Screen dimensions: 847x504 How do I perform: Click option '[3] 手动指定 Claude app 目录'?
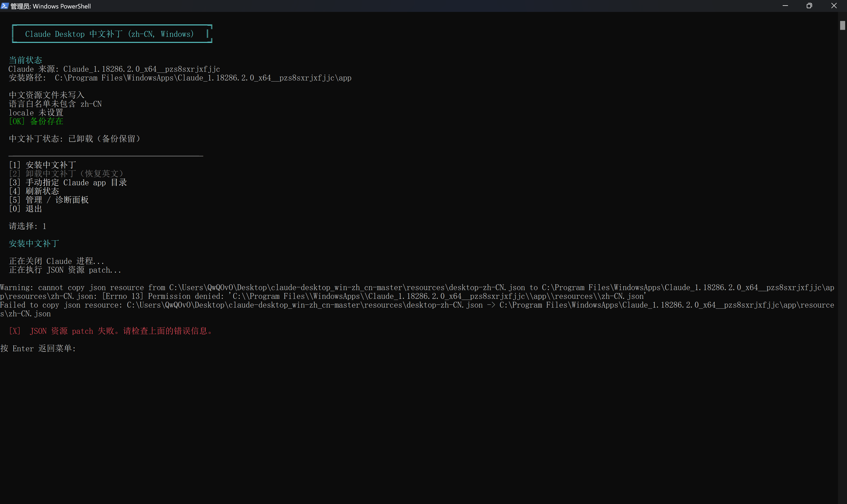point(68,182)
